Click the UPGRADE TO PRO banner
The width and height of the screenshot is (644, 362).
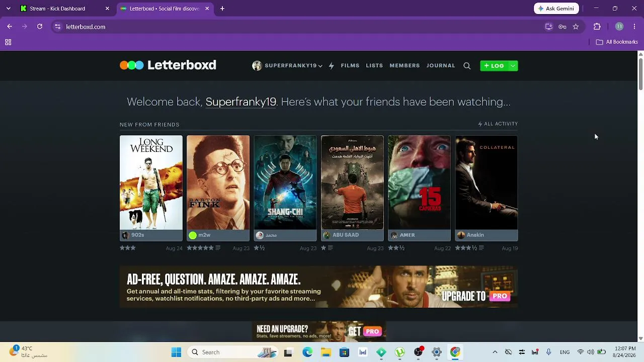click(x=318, y=287)
